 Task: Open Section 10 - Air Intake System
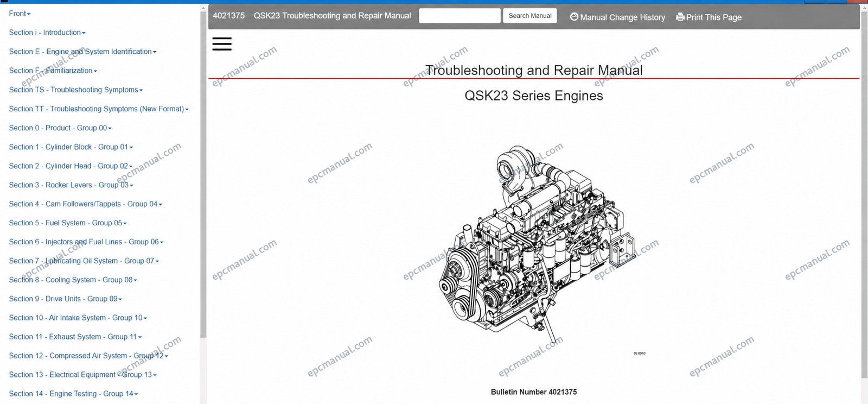(x=78, y=318)
